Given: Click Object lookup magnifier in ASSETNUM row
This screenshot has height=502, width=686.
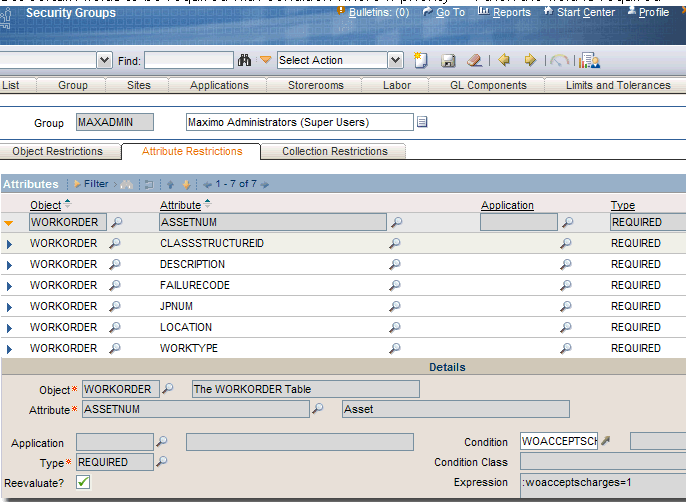Looking at the screenshot, I should (x=116, y=222).
